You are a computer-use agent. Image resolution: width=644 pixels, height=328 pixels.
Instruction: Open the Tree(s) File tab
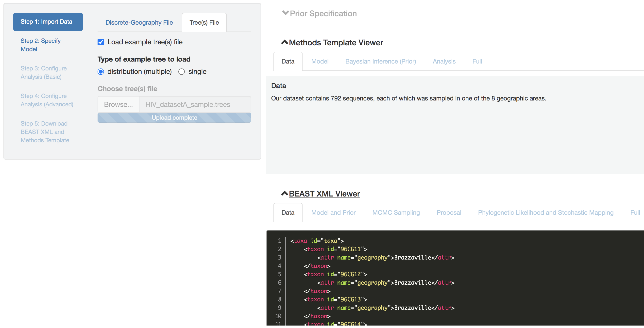coord(204,22)
